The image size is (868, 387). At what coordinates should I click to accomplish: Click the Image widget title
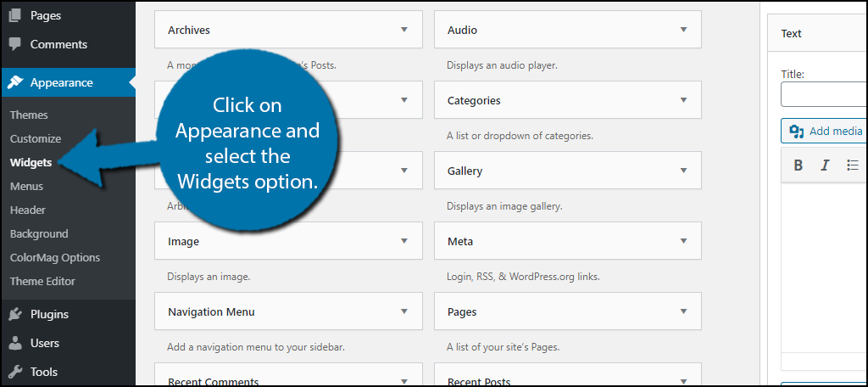coord(183,241)
